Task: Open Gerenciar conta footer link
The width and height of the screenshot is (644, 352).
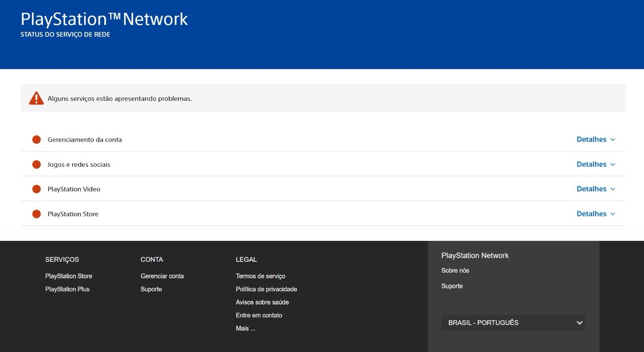Action: [162, 276]
